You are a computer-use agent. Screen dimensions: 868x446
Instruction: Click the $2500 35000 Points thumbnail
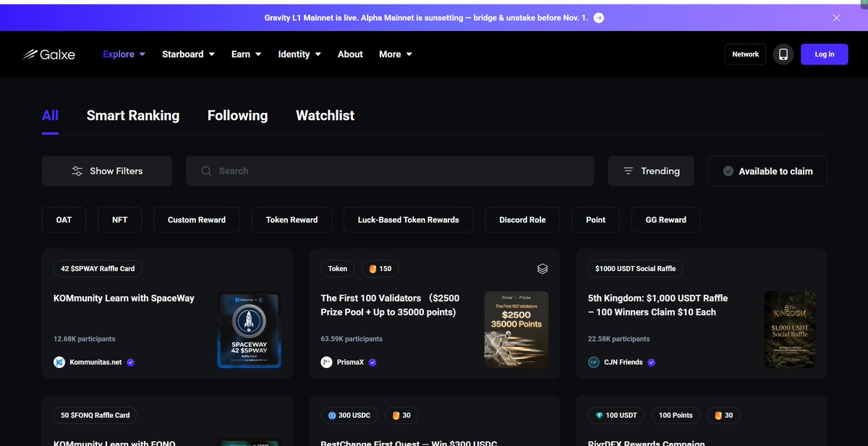point(516,330)
